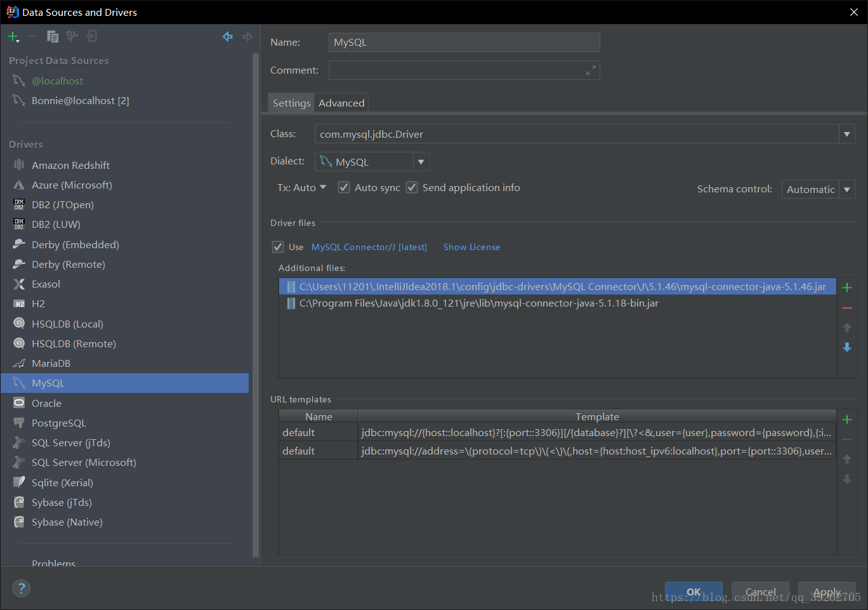Click into the Comment input field
The height and width of the screenshot is (610, 868).
(x=464, y=70)
